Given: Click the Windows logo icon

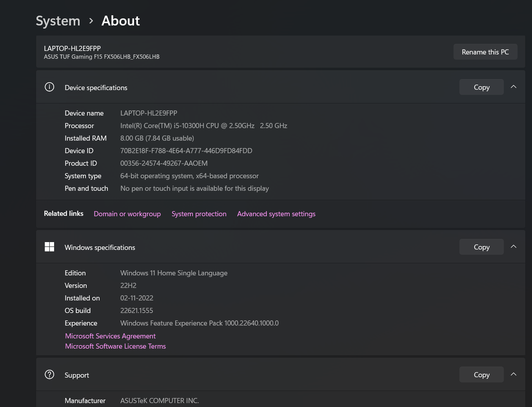Looking at the screenshot, I should coord(49,247).
